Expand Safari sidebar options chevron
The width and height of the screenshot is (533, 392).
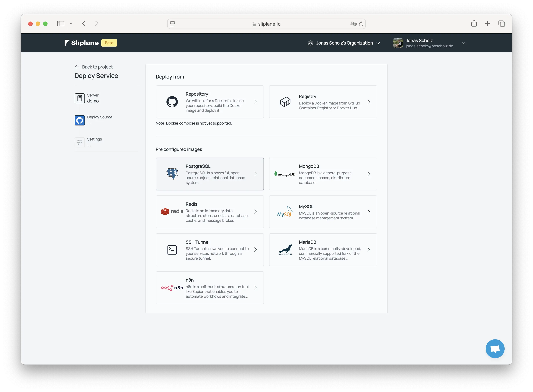[x=71, y=24]
